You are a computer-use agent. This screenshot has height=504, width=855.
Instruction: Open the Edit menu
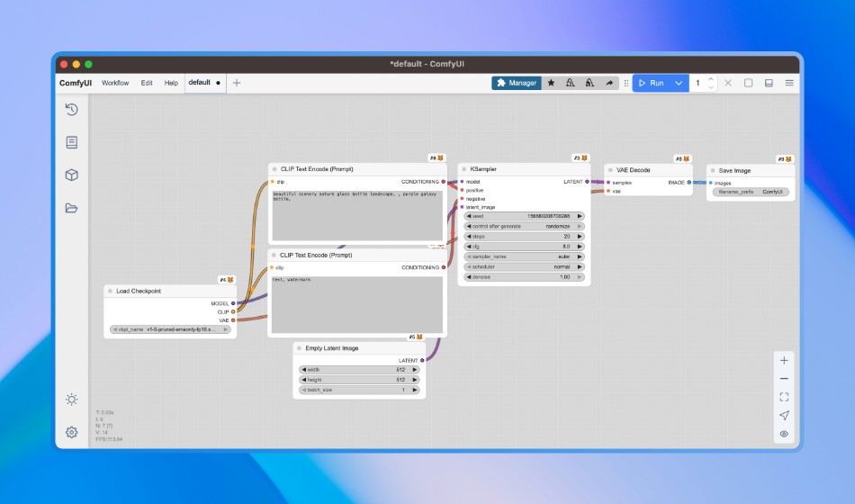[x=147, y=83]
